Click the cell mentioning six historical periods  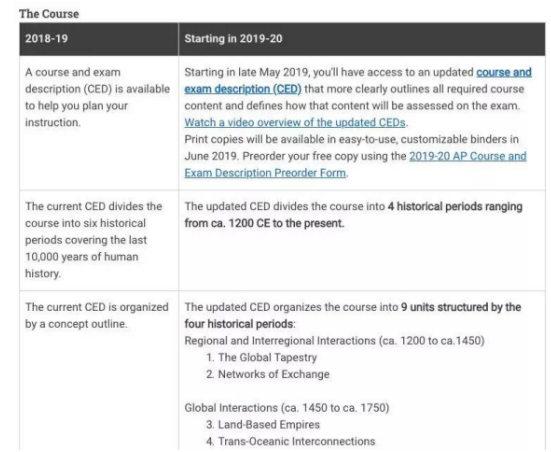[99, 240]
